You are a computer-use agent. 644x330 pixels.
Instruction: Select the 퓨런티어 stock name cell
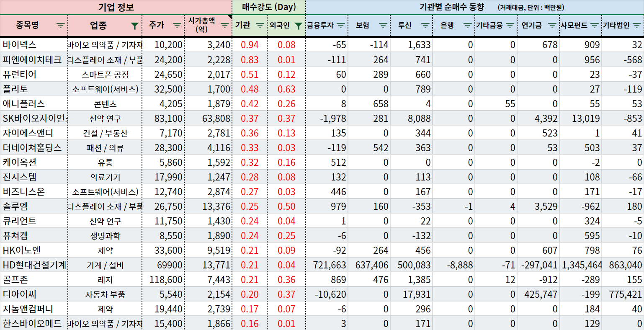coord(33,74)
